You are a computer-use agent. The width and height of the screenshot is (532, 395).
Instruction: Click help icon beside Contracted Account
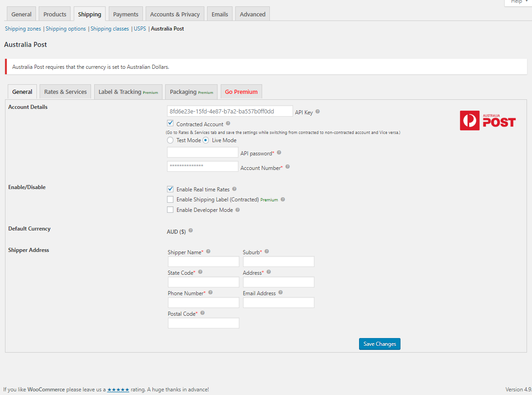click(x=228, y=123)
